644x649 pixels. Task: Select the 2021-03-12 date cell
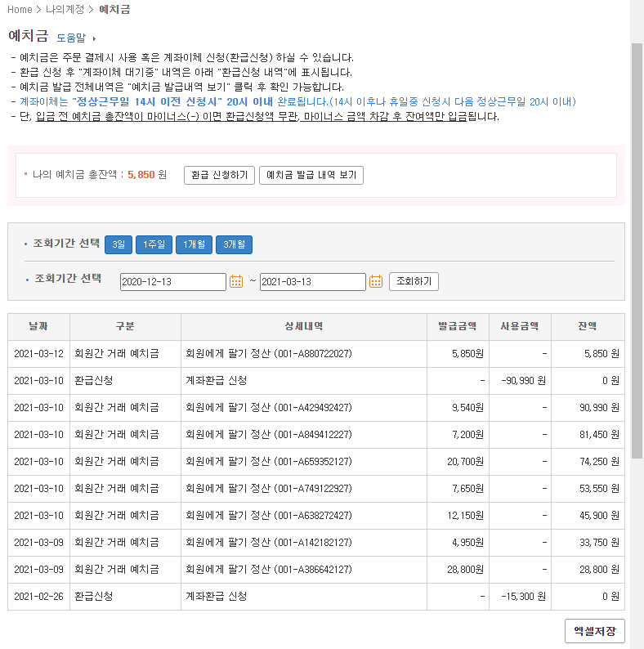pos(39,354)
